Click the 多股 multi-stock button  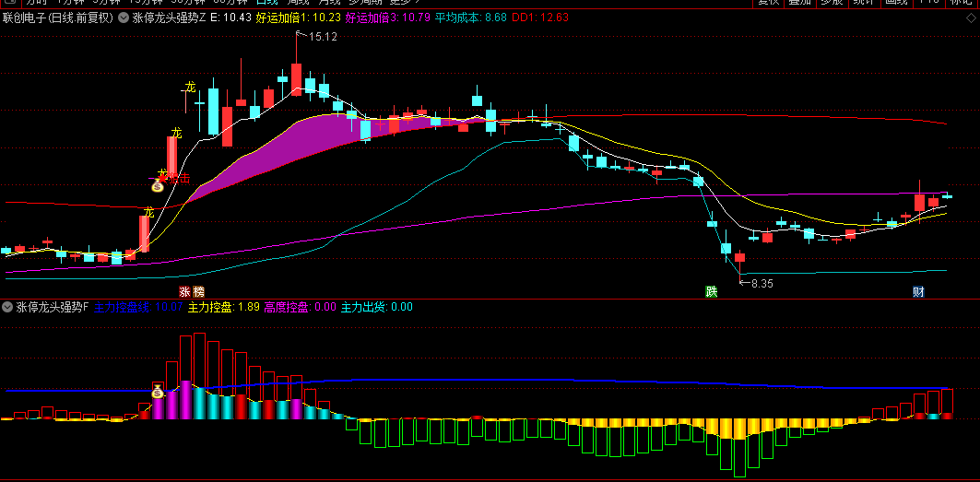[832, 3]
